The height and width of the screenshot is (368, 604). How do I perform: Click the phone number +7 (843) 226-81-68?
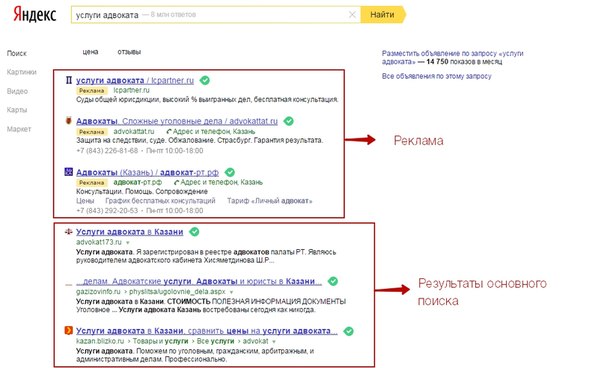coord(107,150)
